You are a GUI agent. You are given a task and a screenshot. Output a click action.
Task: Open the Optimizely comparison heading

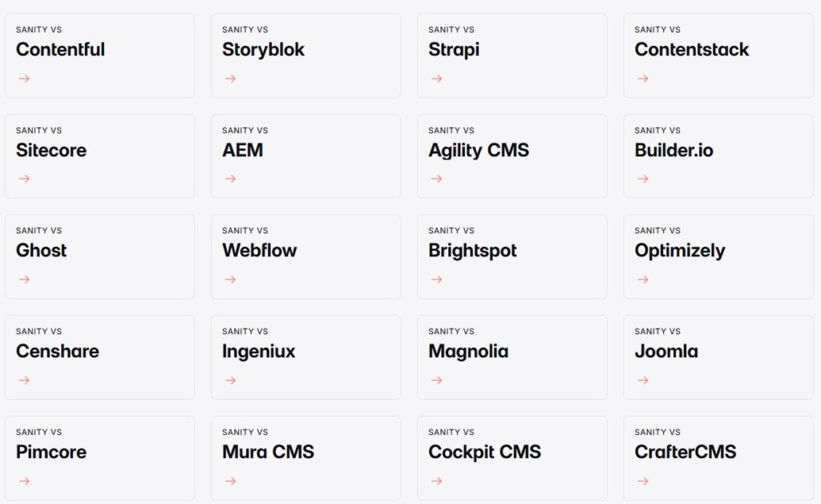679,251
